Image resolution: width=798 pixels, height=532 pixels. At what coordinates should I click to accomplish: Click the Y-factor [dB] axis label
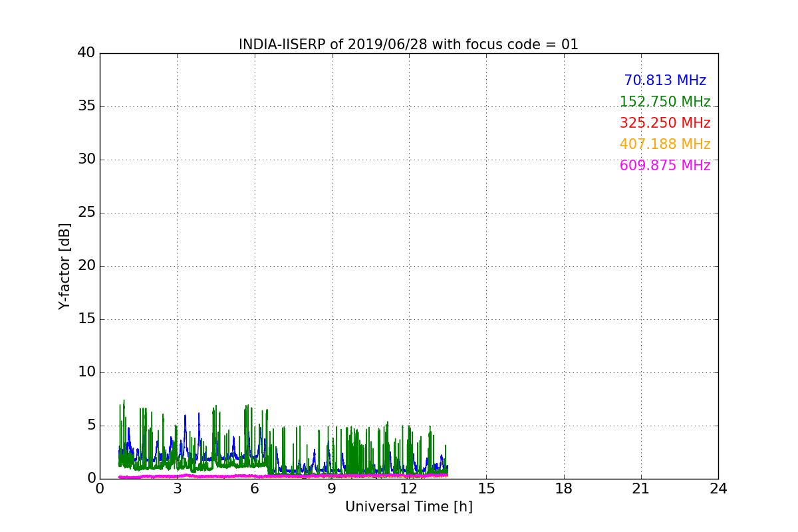65,266
